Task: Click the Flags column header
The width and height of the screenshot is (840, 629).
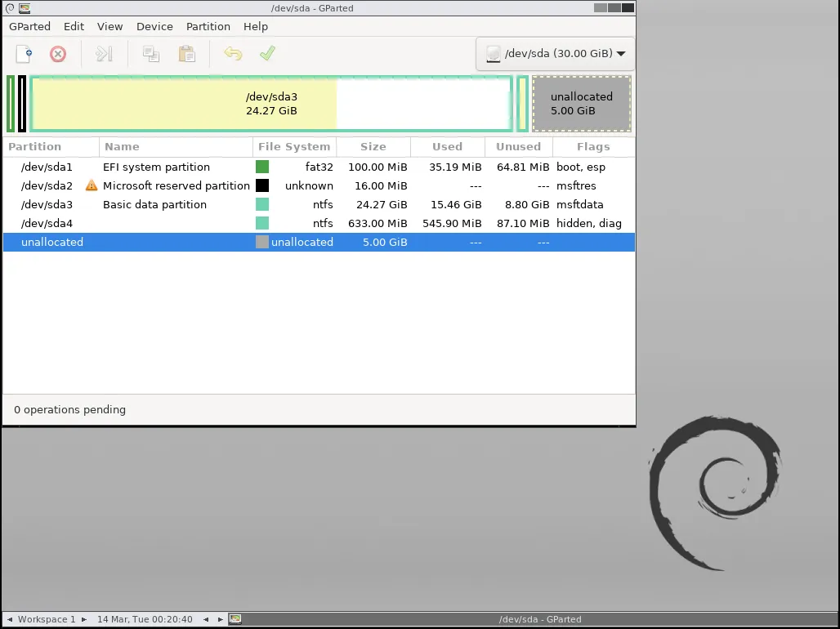Action: tap(592, 147)
